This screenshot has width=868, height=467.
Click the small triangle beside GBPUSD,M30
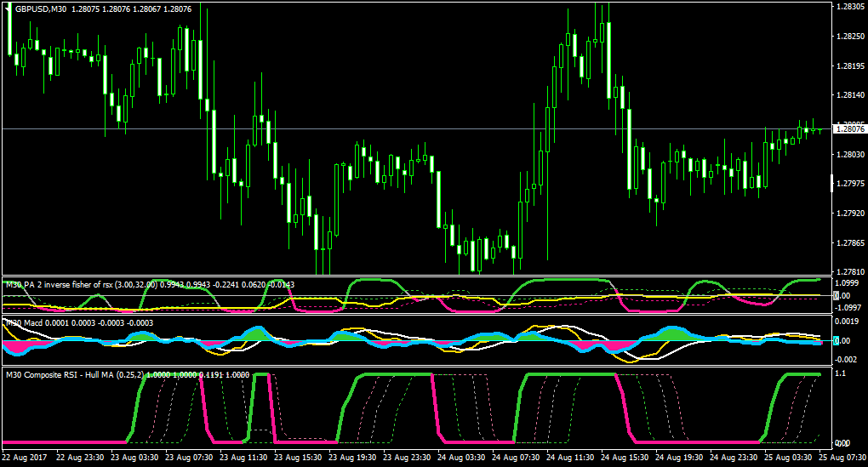tap(7, 9)
